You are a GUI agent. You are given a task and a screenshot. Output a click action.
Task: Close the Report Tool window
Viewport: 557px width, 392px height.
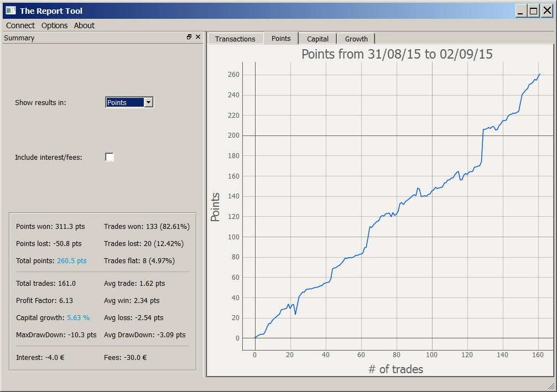pos(547,11)
